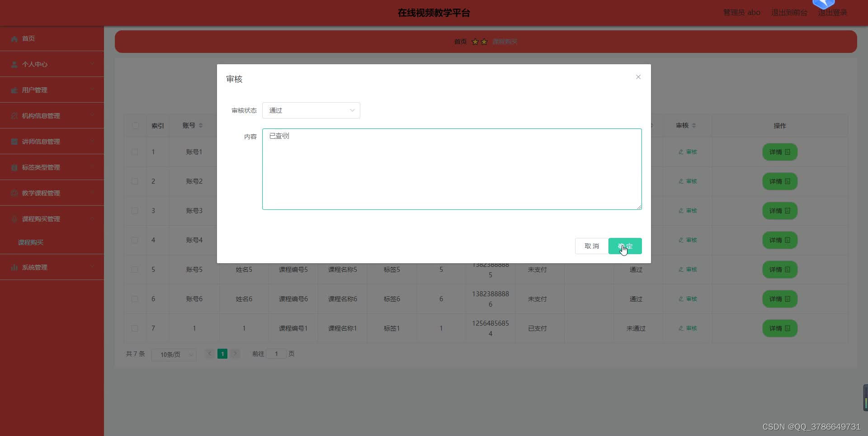Viewport: 868px width, 436px height.
Task: Open the 机构信息管理 sidebar menu
Action: 52,116
